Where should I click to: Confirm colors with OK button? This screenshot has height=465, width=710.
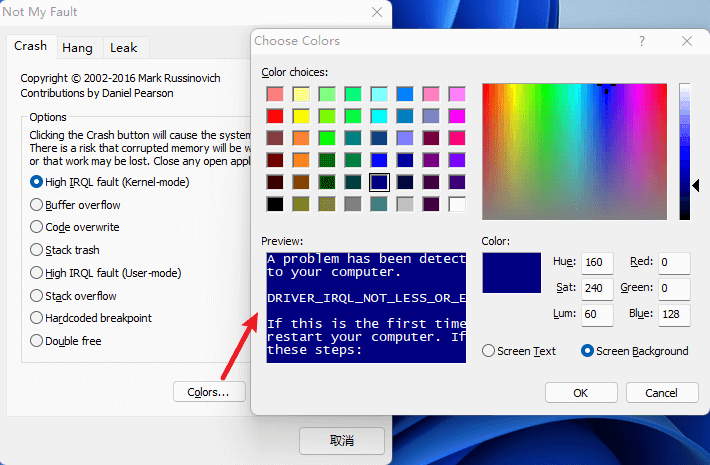580,393
